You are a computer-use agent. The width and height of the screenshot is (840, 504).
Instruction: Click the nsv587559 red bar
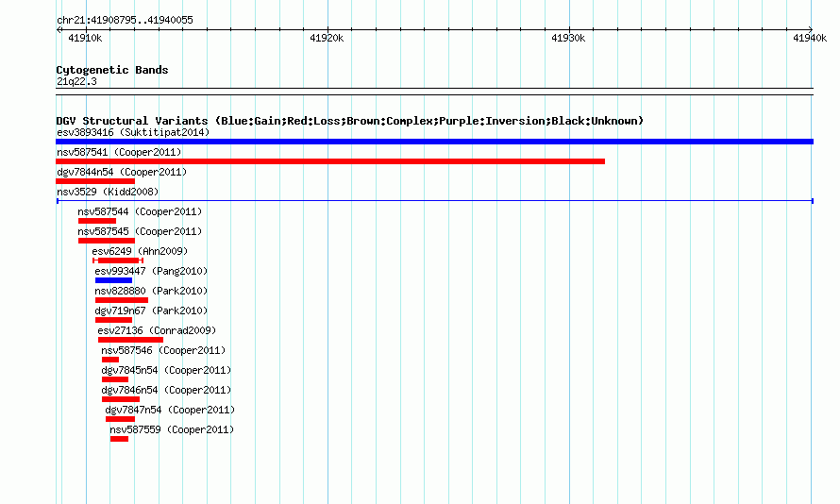(x=120, y=439)
